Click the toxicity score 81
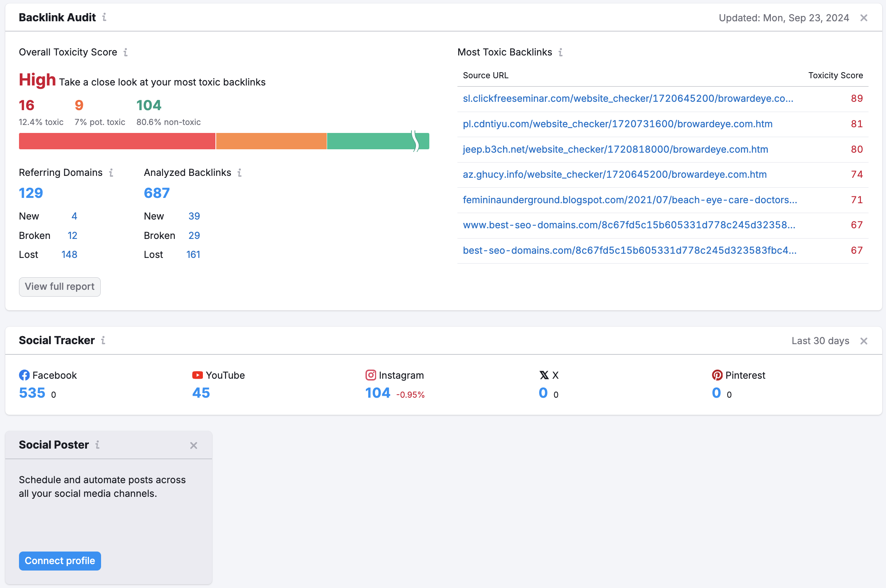 pyautogui.click(x=857, y=124)
